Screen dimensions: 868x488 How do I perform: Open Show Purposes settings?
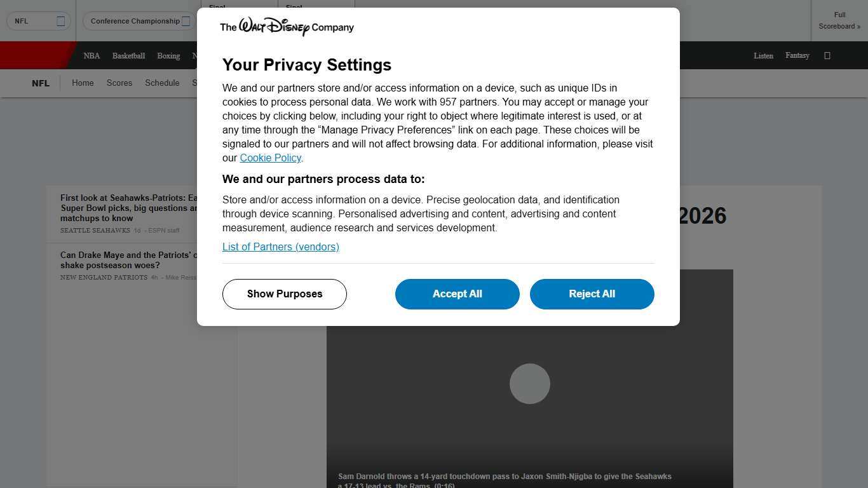284,294
